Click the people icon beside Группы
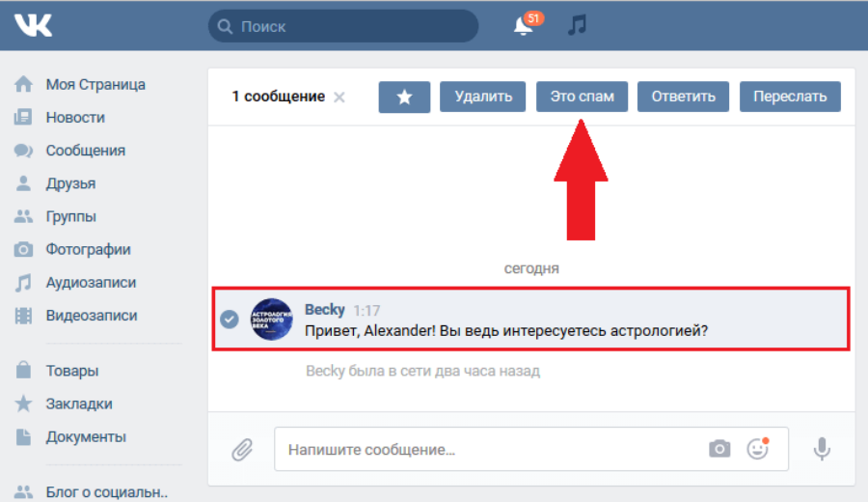 (x=23, y=216)
